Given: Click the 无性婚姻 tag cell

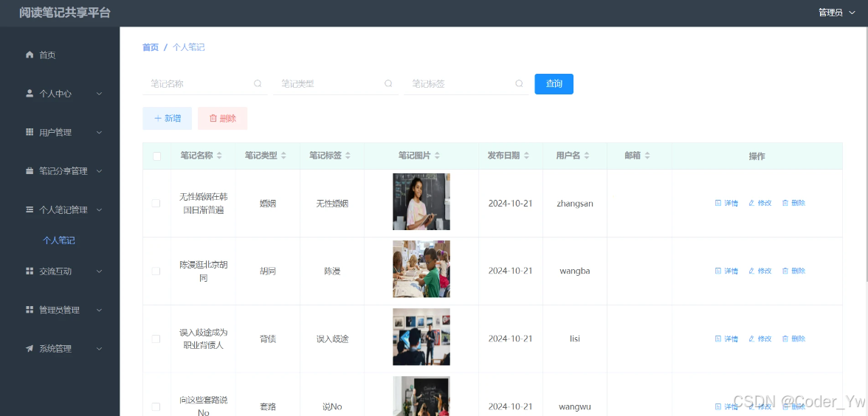Looking at the screenshot, I should (332, 204).
